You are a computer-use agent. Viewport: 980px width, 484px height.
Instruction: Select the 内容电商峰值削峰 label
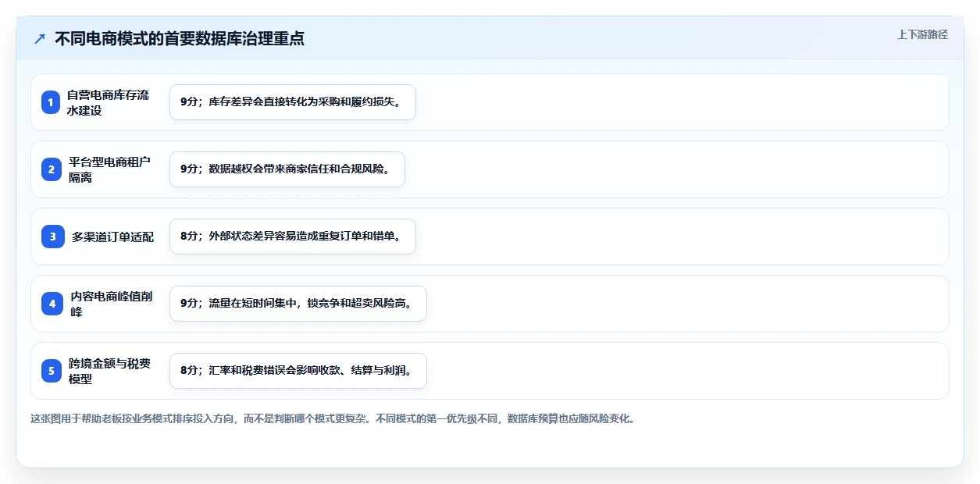click(112, 304)
